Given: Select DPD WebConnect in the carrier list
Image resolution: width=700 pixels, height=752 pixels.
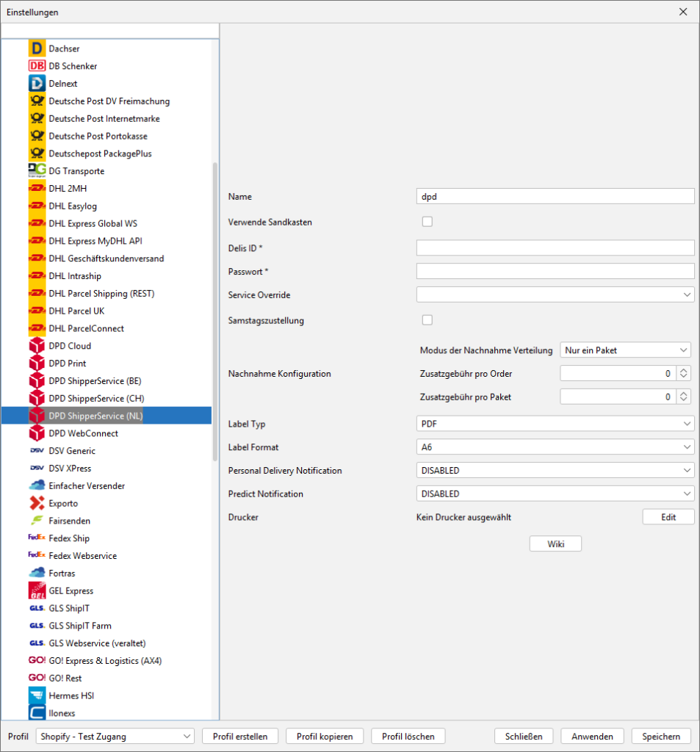Looking at the screenshot, I should pos(83,433).
